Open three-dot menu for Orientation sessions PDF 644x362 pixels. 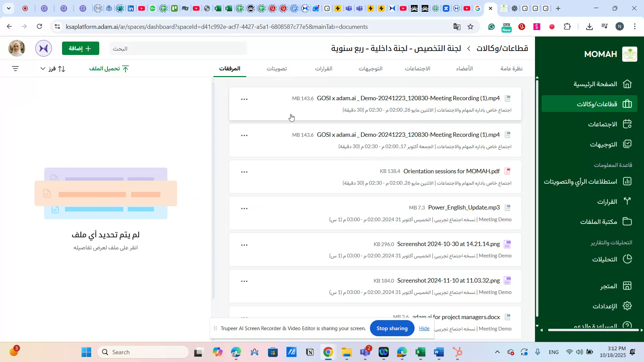tap(245, 172)
